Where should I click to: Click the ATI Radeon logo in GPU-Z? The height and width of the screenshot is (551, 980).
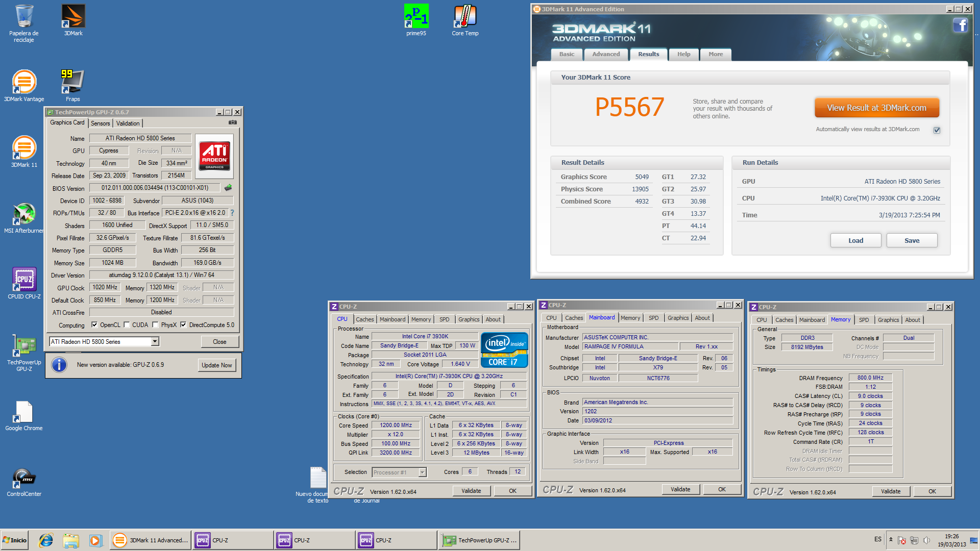(x=214, y=156)
